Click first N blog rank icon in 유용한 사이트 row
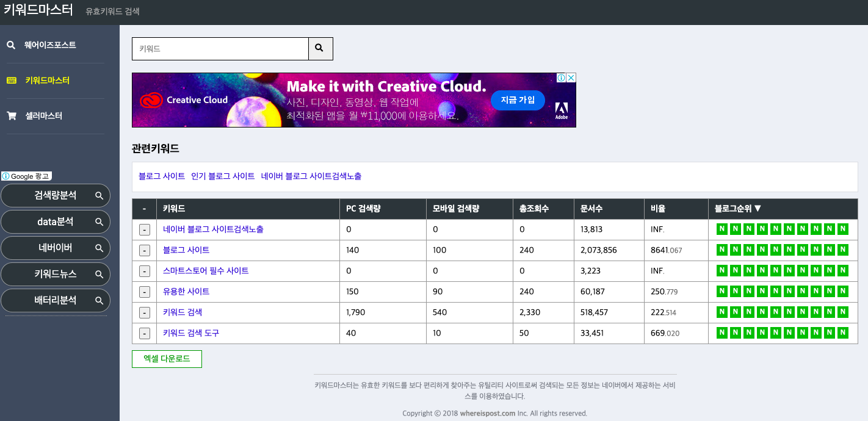Screen dimensions: 868x421 tap(722, 292)
